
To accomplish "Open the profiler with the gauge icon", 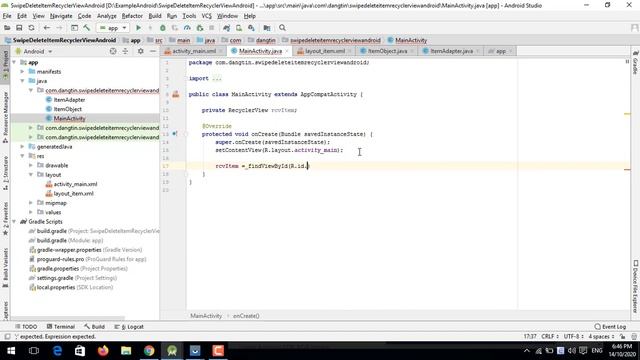I will click(x=187, y=28).
